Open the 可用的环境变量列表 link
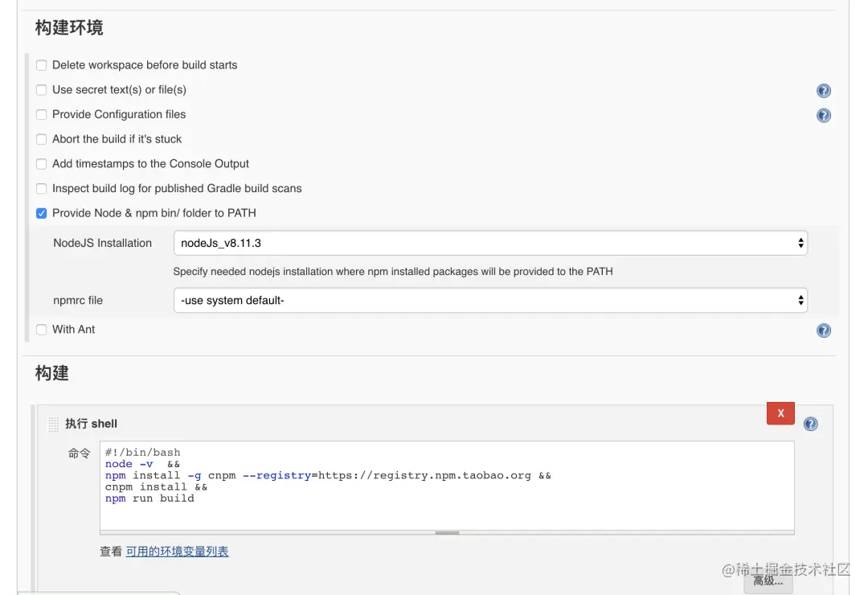Viewport: 868px width, 595px height. tap(177, 552)
